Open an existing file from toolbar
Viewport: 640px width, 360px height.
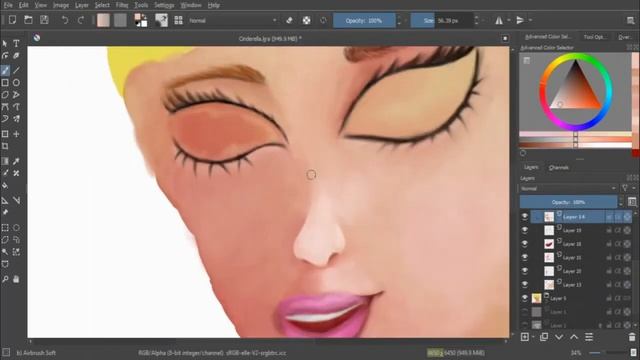pyautogui.click(x=28, y=20)
